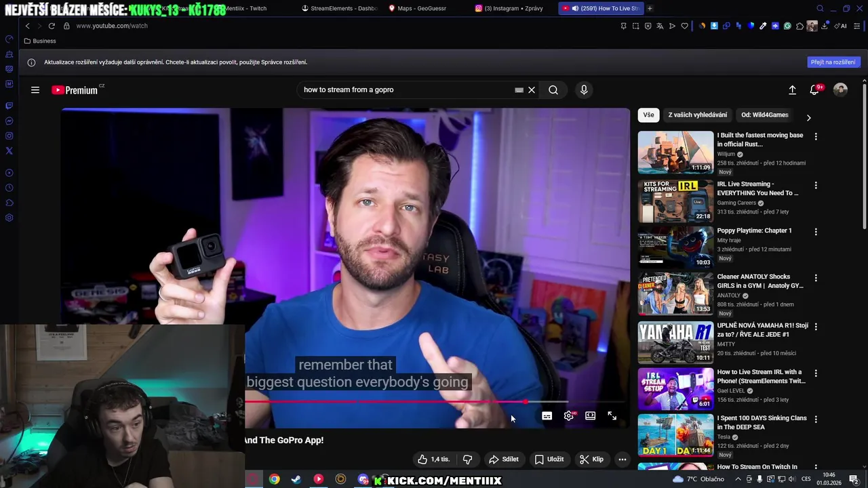Open Instagram in the browser sidebar
The height and width of the screenshot is (488, 868).
click(9, 136)
